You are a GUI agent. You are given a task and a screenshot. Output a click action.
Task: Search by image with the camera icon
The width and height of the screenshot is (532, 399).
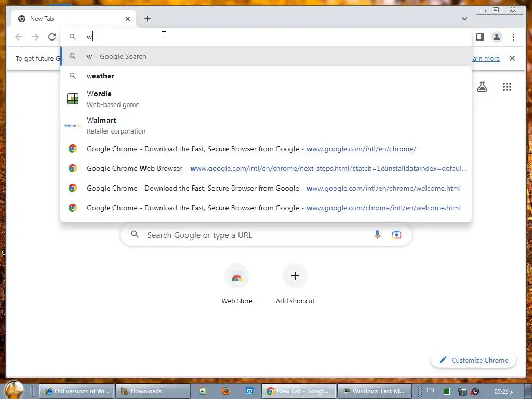tap(396, 234)
